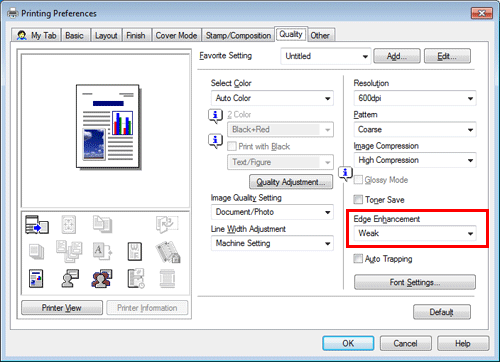Click the document with clock icon
The width and height of the screenshot is (500, 362).
click(x=136, y=278)
